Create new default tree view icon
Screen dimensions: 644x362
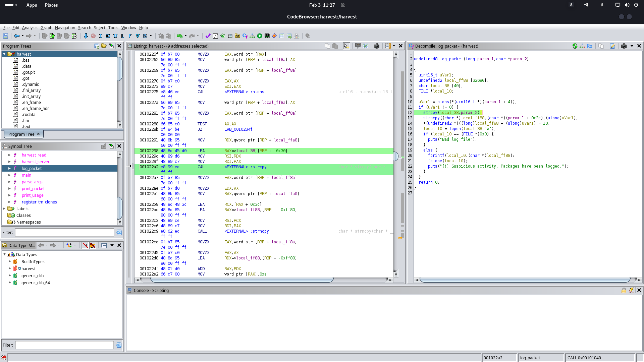coord(97,46)
